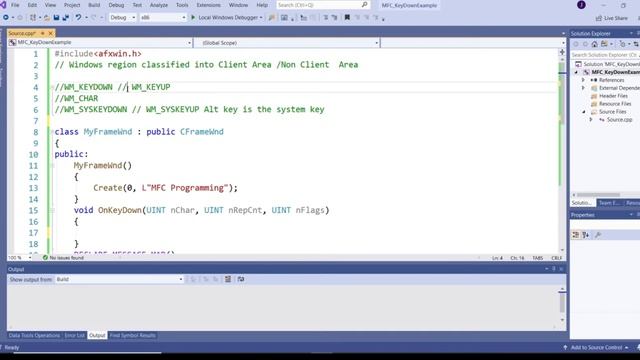Click the Save icon in toolbar
Screen dimensions: 640x360
(x=56, y=18)
